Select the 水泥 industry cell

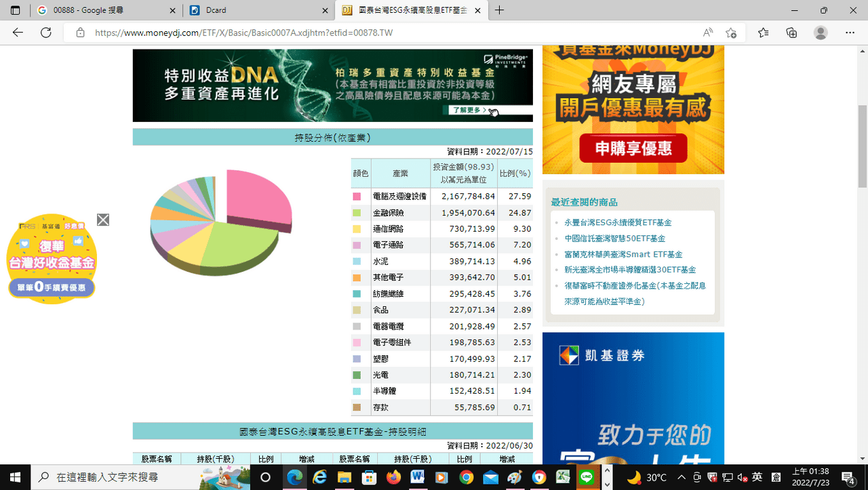point(400,262)
